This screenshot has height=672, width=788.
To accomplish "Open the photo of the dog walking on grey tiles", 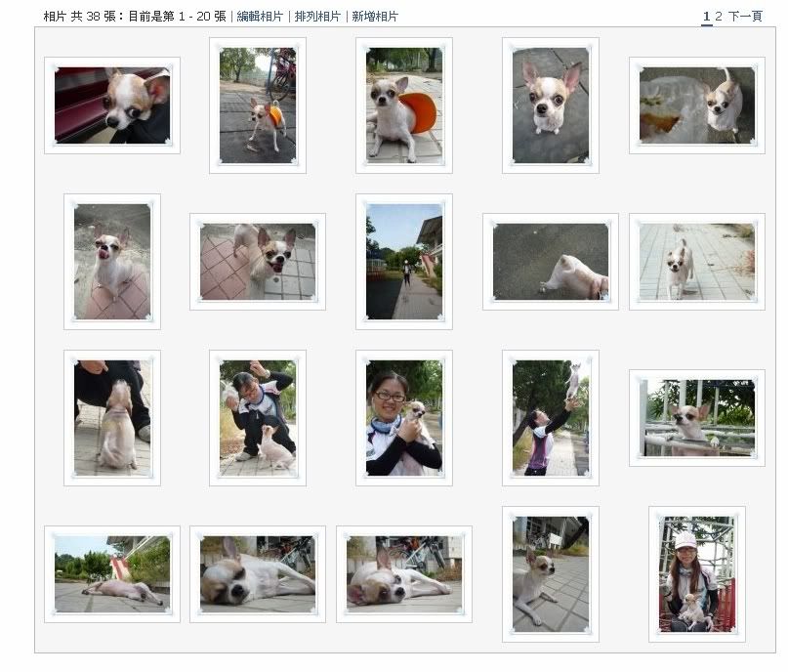I will click(697, 262).
